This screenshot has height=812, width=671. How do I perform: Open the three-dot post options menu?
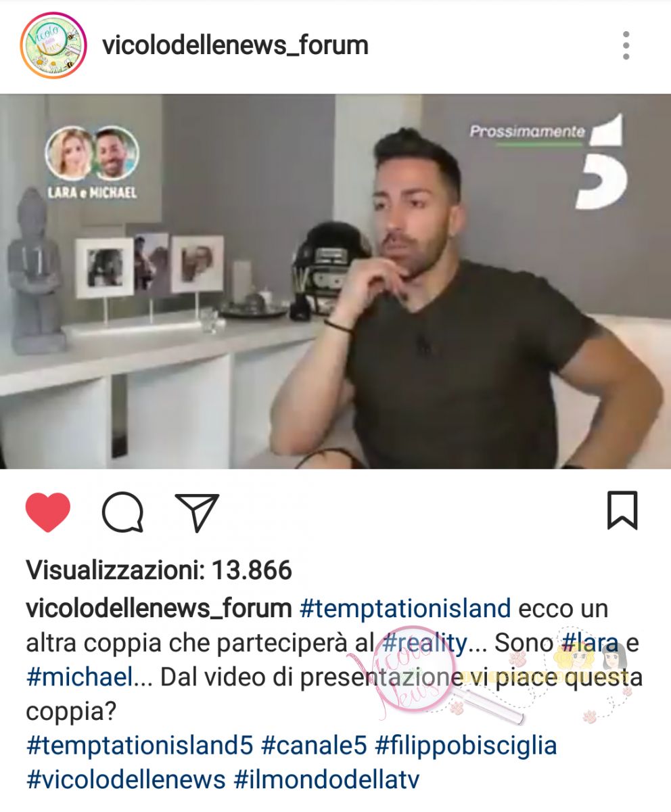[626, 45]
